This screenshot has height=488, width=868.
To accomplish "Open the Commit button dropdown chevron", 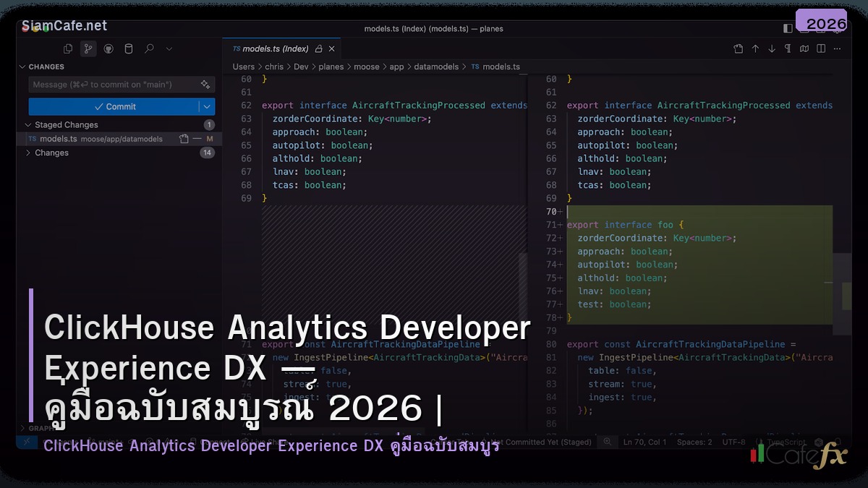I will pyautogui.click(x=206, y=107).
